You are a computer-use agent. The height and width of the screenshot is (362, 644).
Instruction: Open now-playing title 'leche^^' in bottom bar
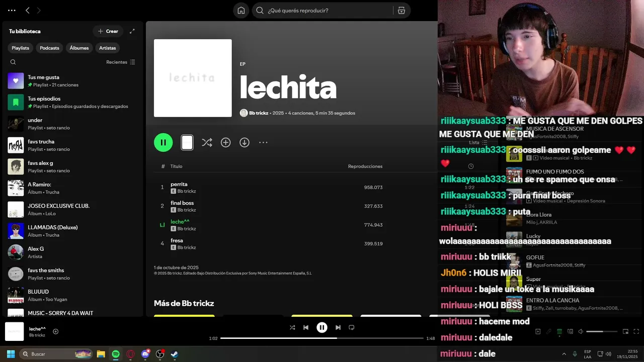click(37, 329)
